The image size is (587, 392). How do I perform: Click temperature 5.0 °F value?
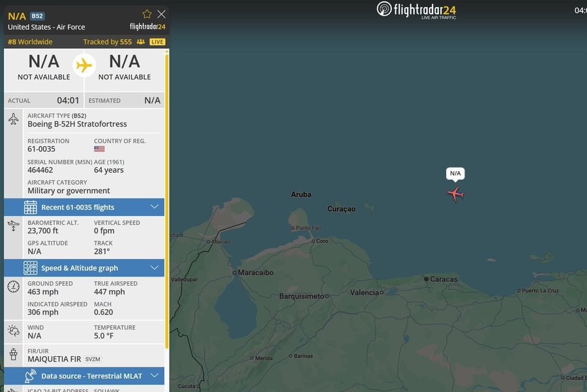pos(104,336)
